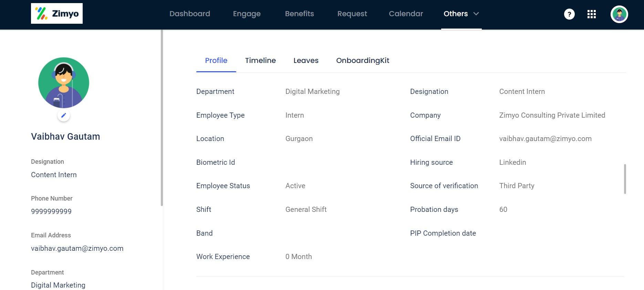Switch to the Leaves tab
This screenshot has width=644, height=290.
pyautogui.click(x=306, y=61)
